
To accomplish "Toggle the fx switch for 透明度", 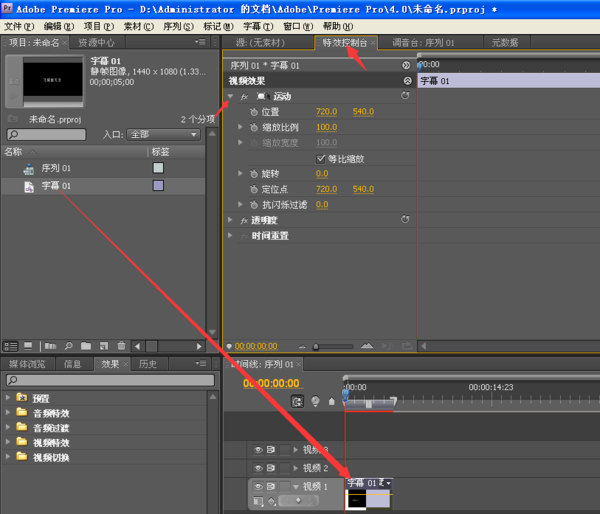I will click(x=245, y=220).
